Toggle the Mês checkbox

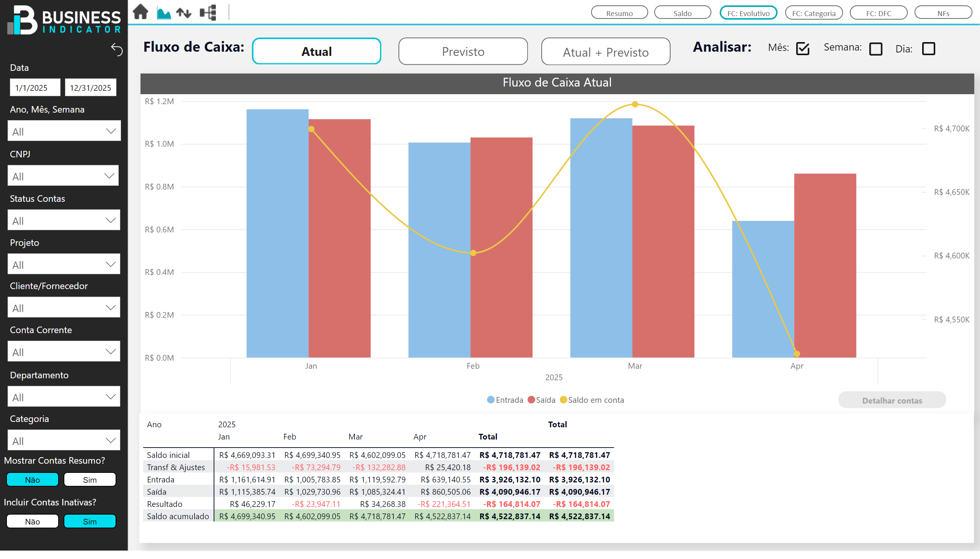pyautogui.click(x=802, y=49)
